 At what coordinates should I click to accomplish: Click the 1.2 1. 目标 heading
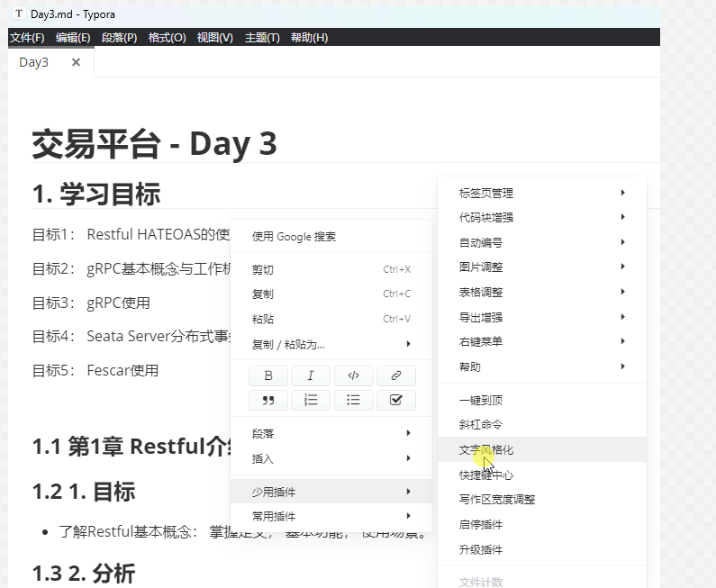click(84, 493)
